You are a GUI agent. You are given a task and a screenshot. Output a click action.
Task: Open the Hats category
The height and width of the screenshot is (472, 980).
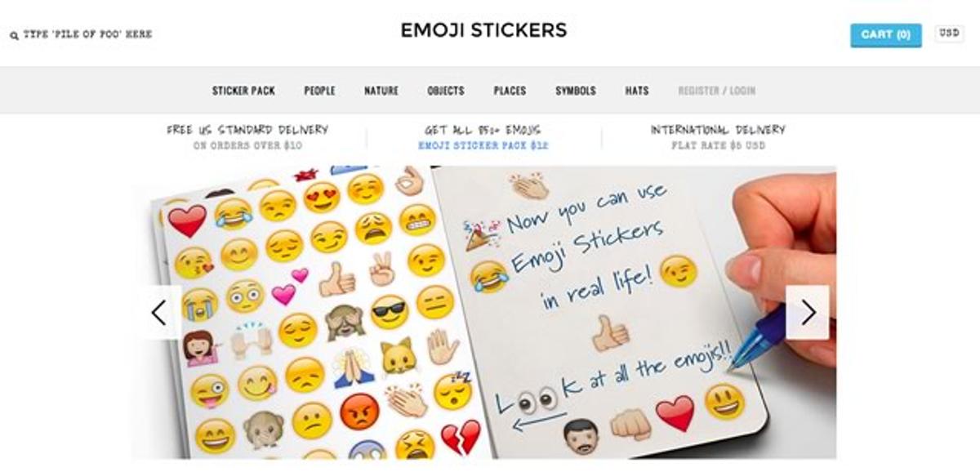coord(637,91)
